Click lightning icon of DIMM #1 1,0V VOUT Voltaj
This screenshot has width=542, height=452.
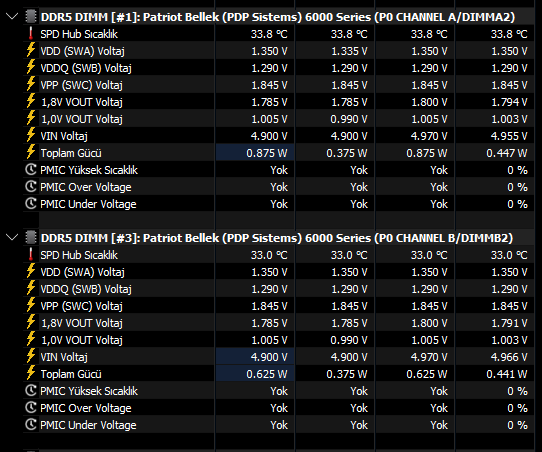click(x=31, y=118)
